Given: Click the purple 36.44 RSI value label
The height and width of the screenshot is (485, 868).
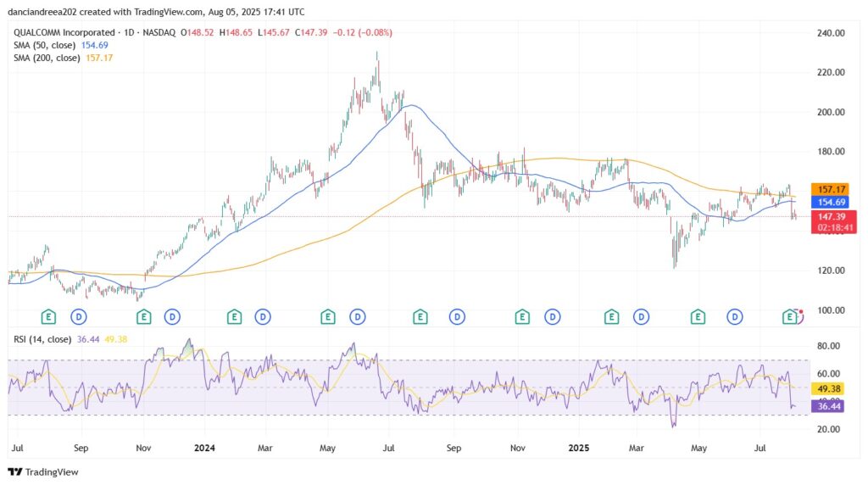Looking at the screenshot, I should [x=827, y=407].
